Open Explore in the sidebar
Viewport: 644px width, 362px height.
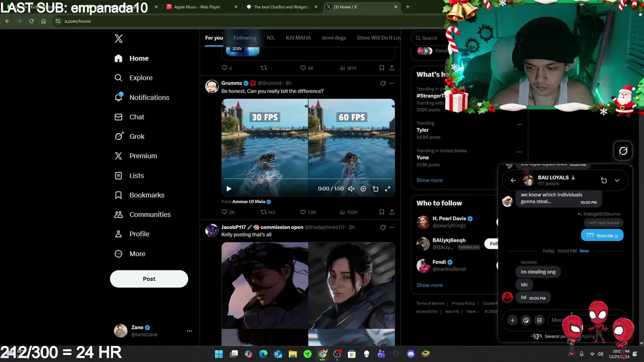(133, 78)
